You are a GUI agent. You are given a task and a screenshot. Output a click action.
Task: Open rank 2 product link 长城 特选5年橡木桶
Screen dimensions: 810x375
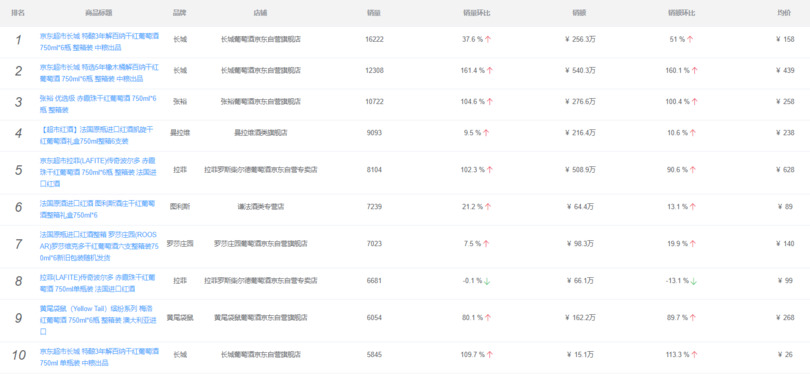(x=99, y=73)
